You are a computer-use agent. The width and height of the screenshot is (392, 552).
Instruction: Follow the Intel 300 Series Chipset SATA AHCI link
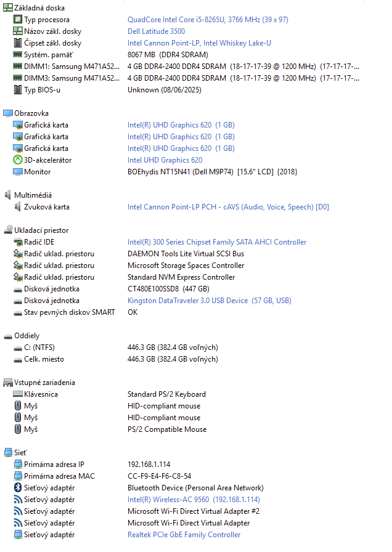(217, 242)
